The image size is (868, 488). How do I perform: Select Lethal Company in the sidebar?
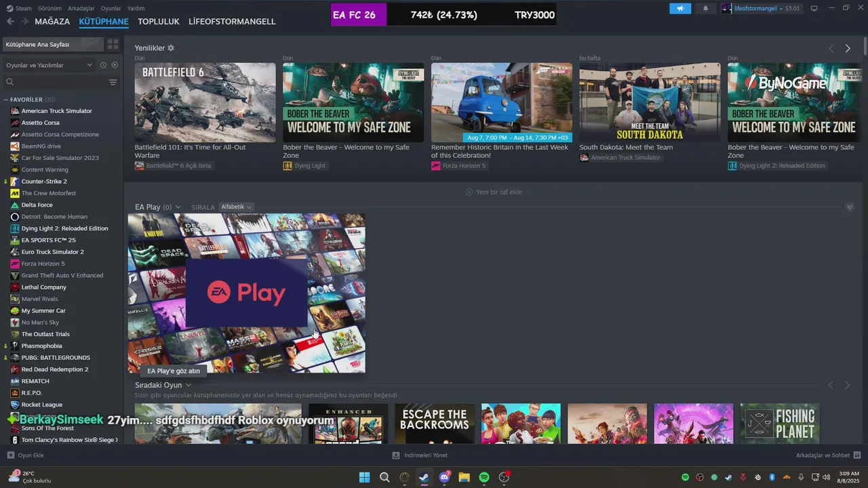pos(44,287)
